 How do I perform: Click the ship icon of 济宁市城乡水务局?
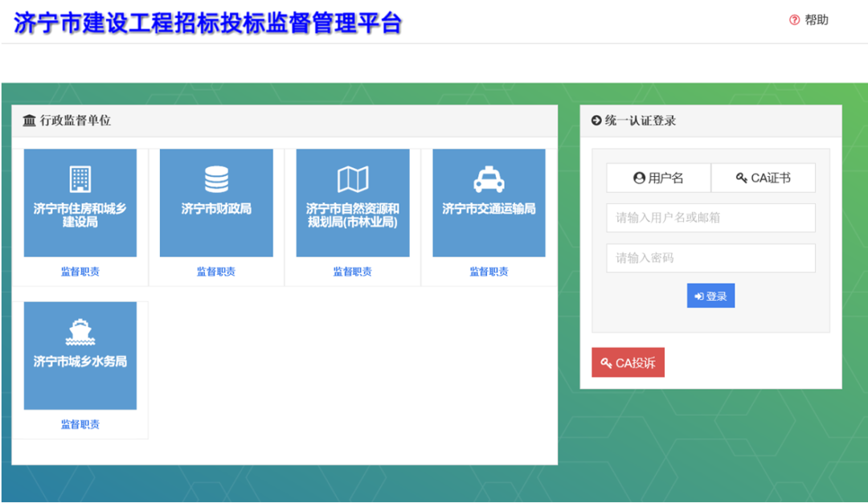[x=80, y=332]
